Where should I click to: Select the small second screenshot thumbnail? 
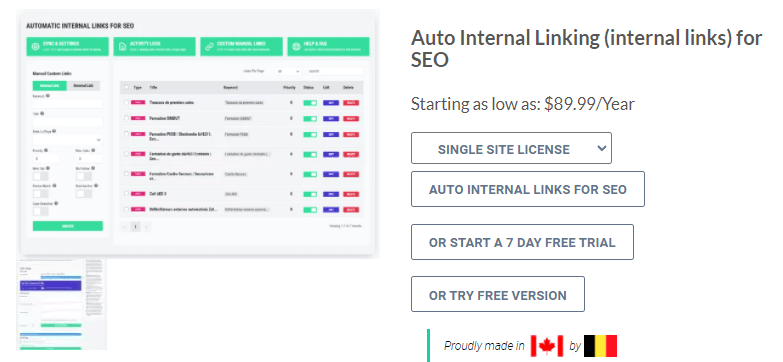[61, 304]
